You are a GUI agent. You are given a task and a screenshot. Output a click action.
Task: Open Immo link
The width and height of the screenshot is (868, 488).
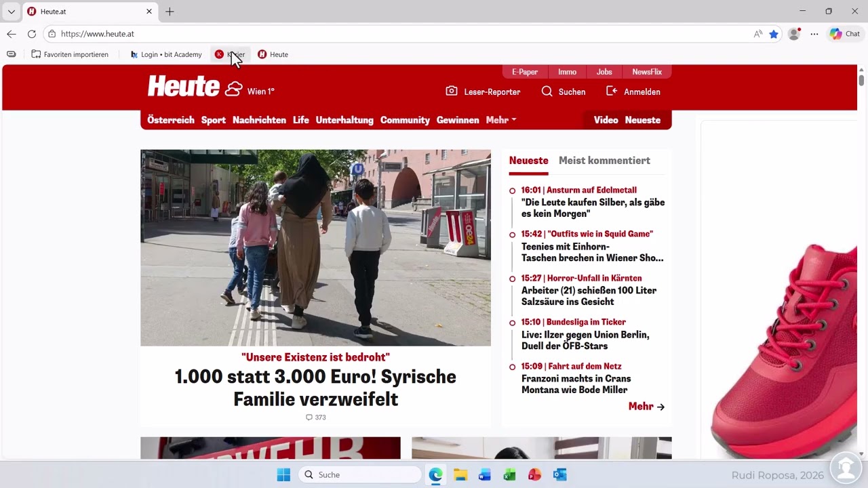tap(568, 72)
